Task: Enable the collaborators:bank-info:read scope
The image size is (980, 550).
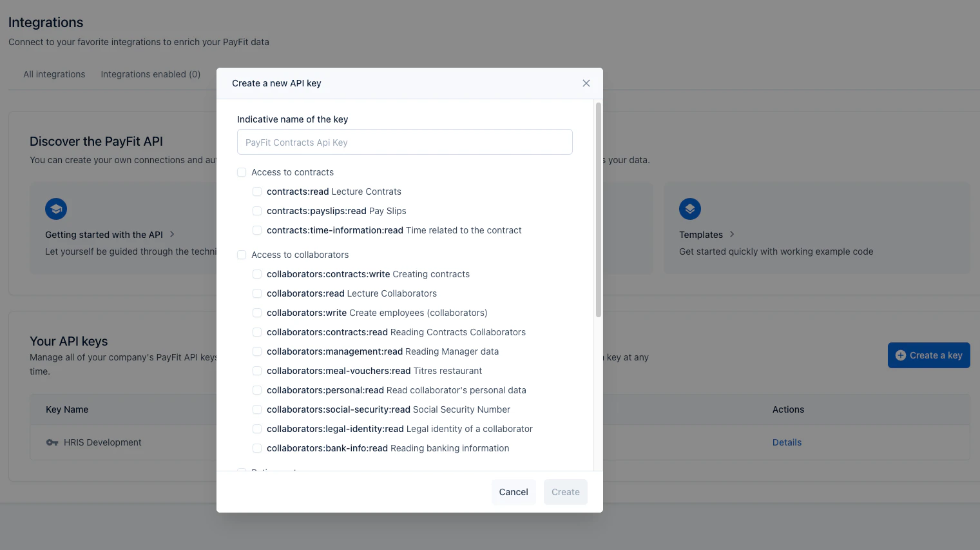Action: [x=257, y=448]
